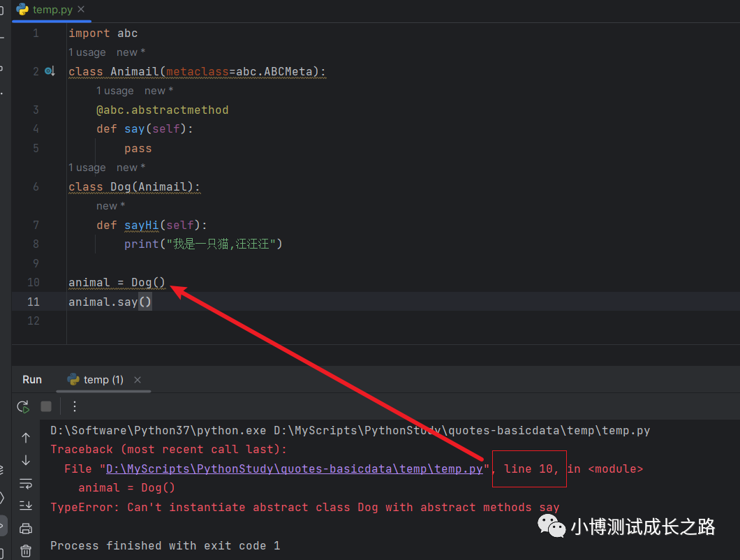Click the TypeError message in console
Screen dimensions: 740x560
point(305,507)
